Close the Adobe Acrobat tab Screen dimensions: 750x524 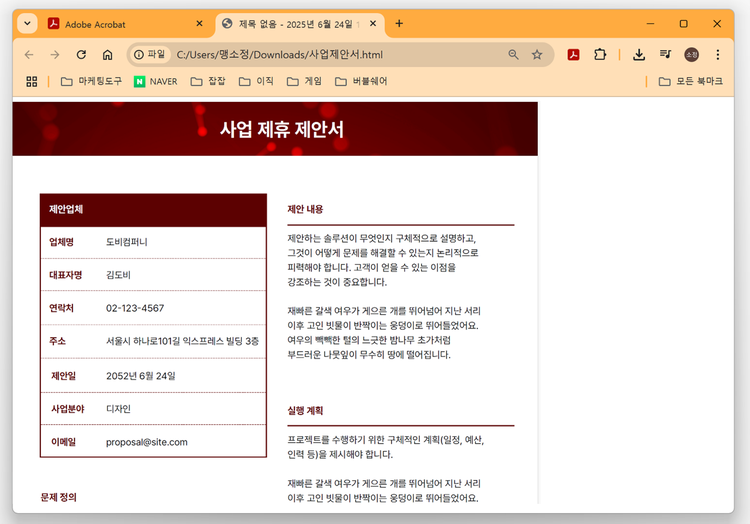[x=199, y=23]
